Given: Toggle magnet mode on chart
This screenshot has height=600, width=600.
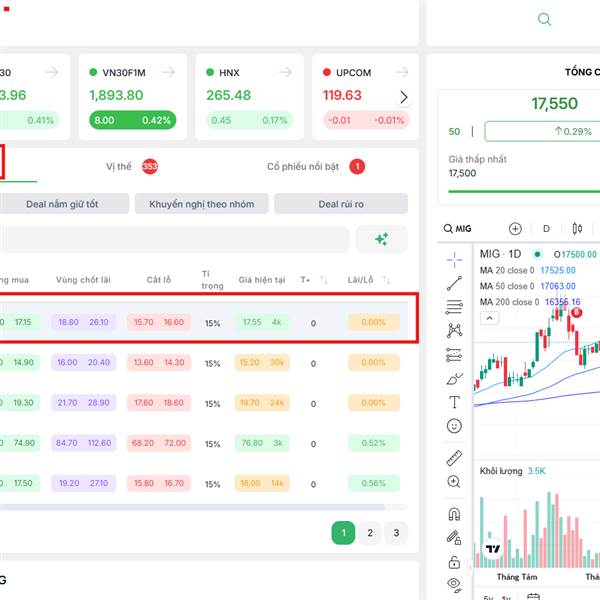Looking at the screenshot, I should [x=454, y=514].
